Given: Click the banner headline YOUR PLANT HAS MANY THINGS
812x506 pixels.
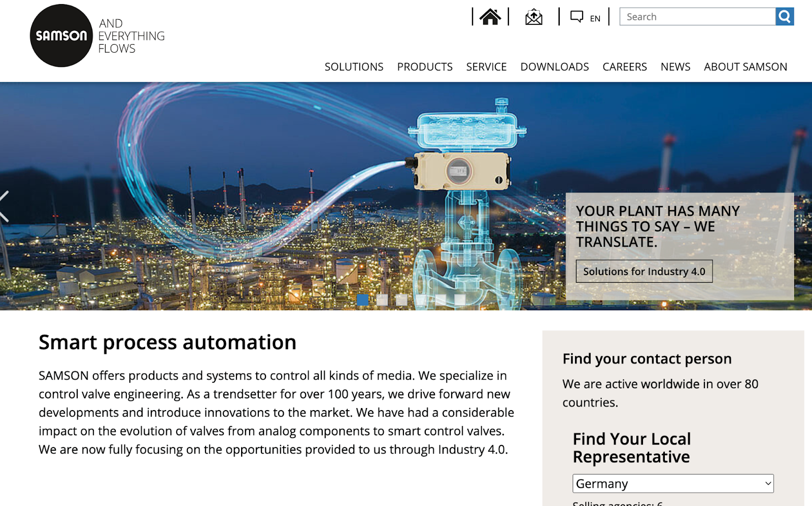Looking at the screenshot, I should coord(658,226).
